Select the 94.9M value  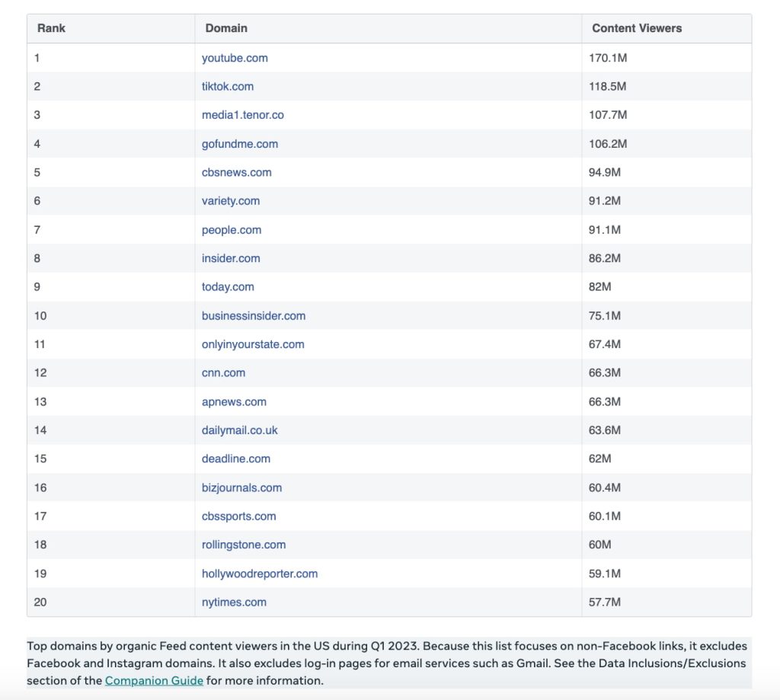click(x=604, y=172)
